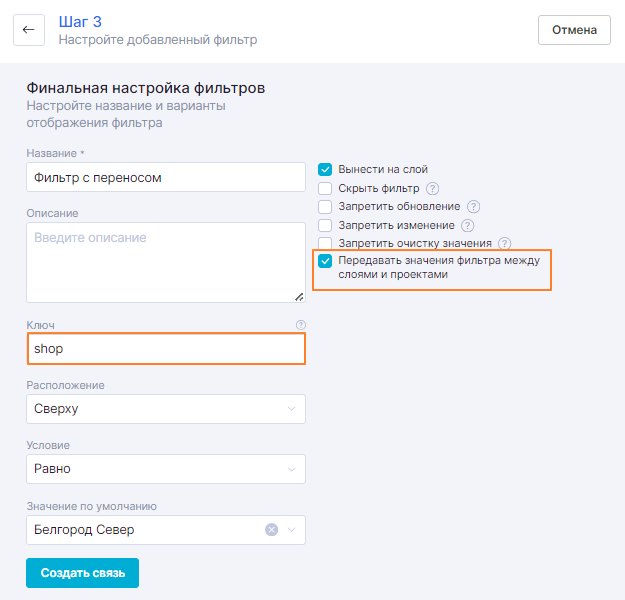Click help icon beside Запретить обновление
The height and width of the screenshot is (600, 625).
click(x=473, y=207)
